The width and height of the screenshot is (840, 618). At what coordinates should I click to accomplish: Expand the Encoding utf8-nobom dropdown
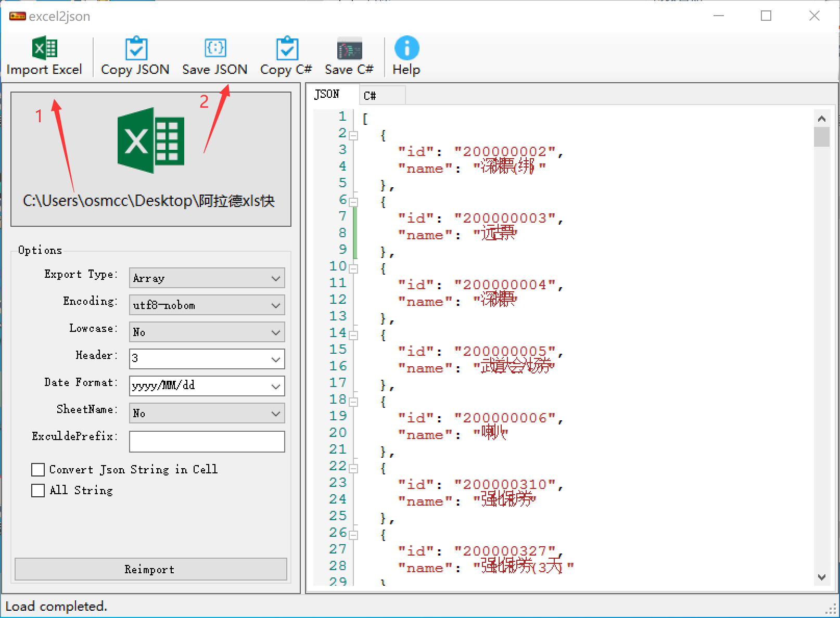(x=207, y=305)
